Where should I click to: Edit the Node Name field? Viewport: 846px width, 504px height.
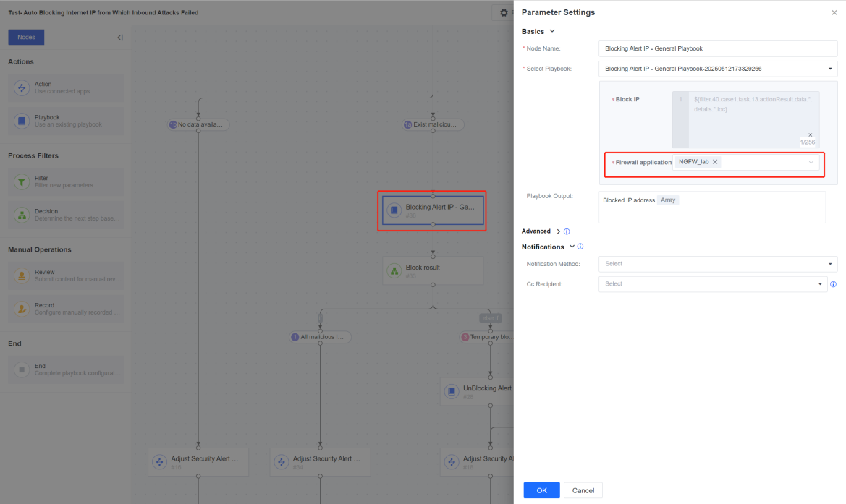pyautogui.click(x=718, y=48)
